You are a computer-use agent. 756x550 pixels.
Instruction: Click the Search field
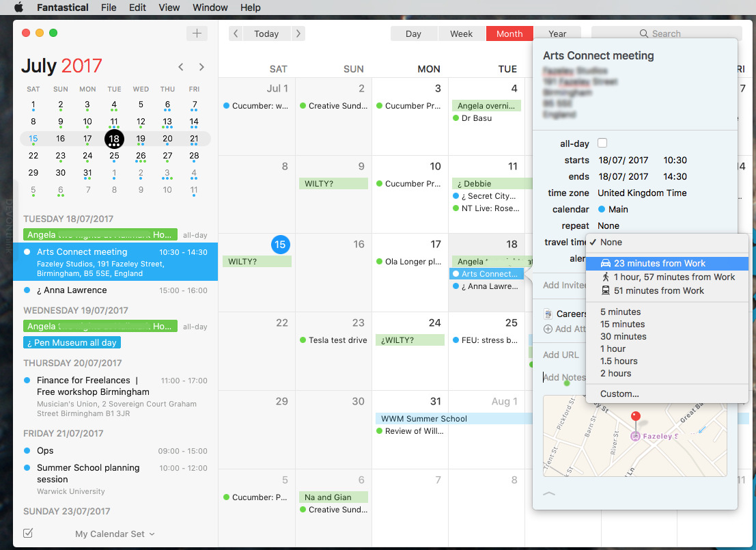667,33
